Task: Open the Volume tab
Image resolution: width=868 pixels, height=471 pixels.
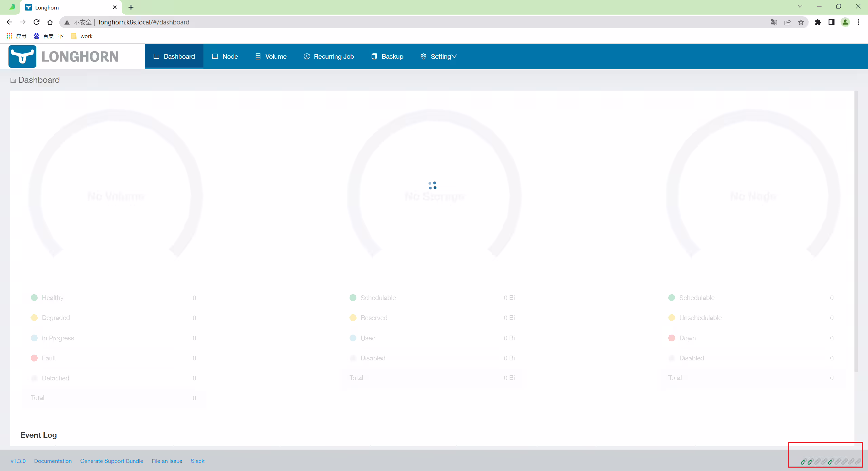Action: click(271, 56)
